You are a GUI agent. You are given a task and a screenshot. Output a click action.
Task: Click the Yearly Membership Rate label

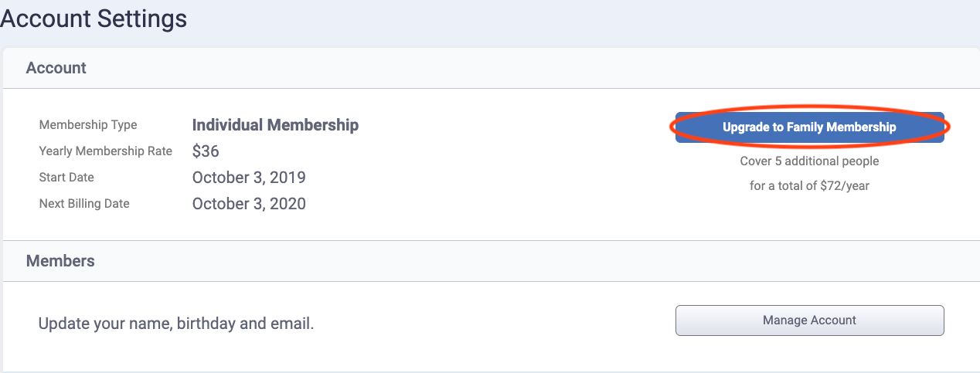[x=106, y=151]
